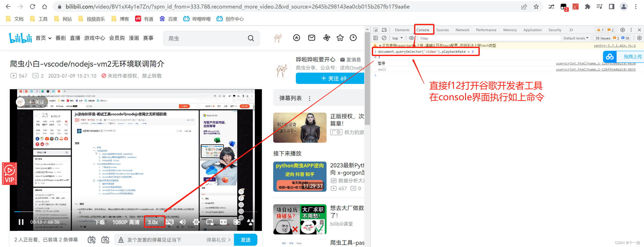Image resolution: width=644 pixels, height=247 pixels.
Task: Enter fullscreen mode in the video player
Action: point(237,222)
